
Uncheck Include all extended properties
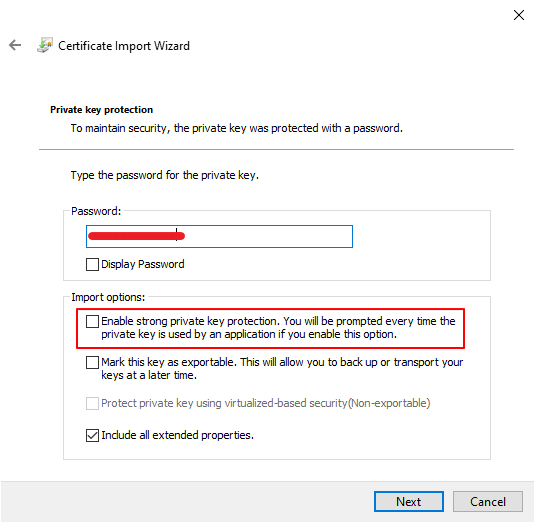pyautogui.click(x=92, y=435)
